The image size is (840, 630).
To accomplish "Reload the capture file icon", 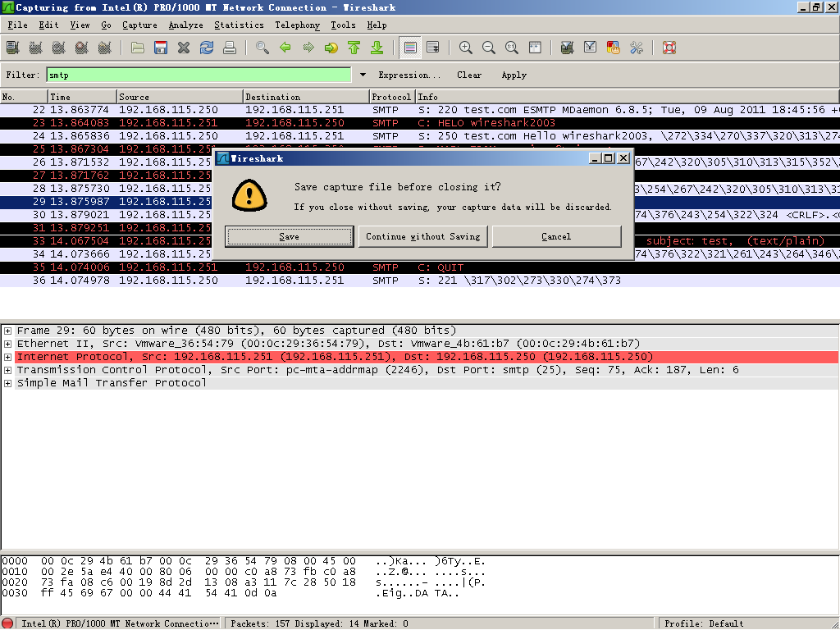I will 207,48.
